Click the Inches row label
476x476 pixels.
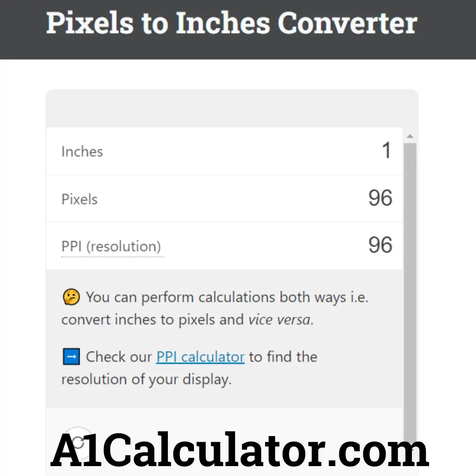click(82, 151)
